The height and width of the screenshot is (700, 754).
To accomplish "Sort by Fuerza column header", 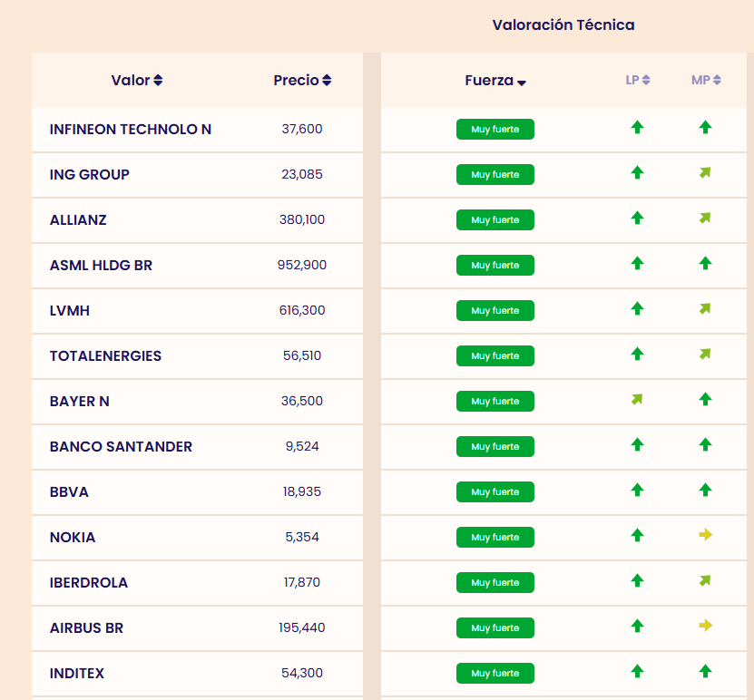I will (495, 81).
